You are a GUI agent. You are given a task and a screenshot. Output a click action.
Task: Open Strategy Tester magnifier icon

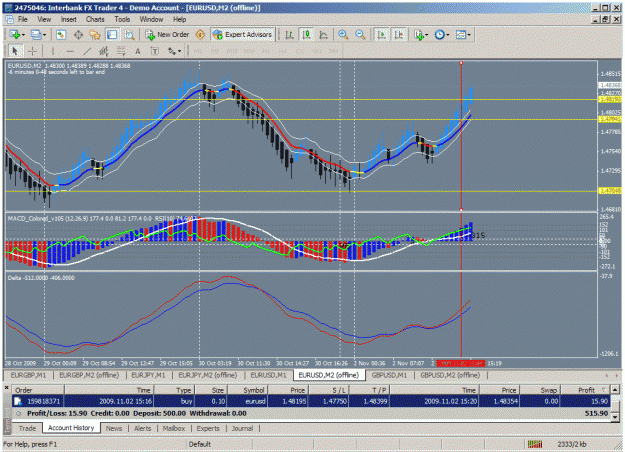tap(129, 35)
